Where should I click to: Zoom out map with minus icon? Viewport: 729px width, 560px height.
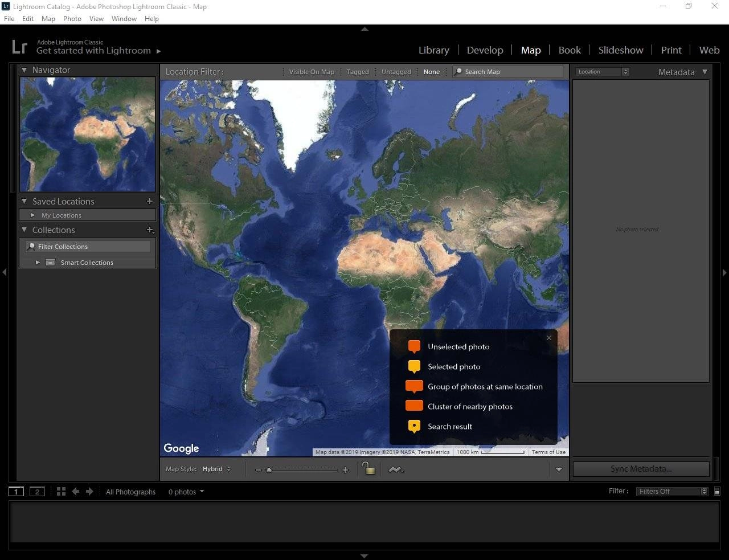[x=259, y=470]
